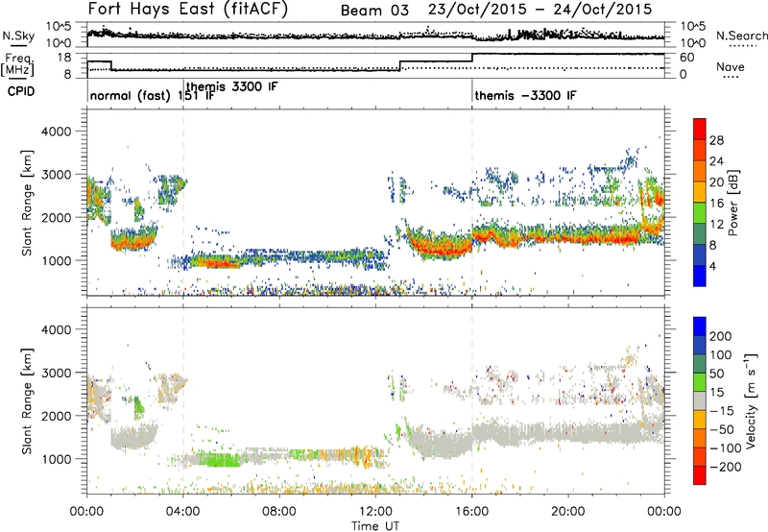Click the date range 23/Oct/2015 – 24/Oct/2015

pos(540,10)
